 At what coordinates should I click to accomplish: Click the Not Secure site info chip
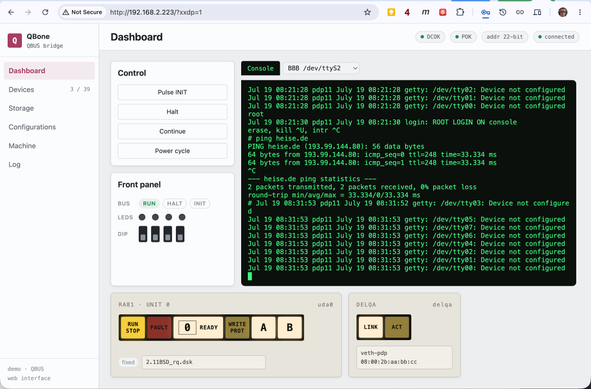[83, 12]
